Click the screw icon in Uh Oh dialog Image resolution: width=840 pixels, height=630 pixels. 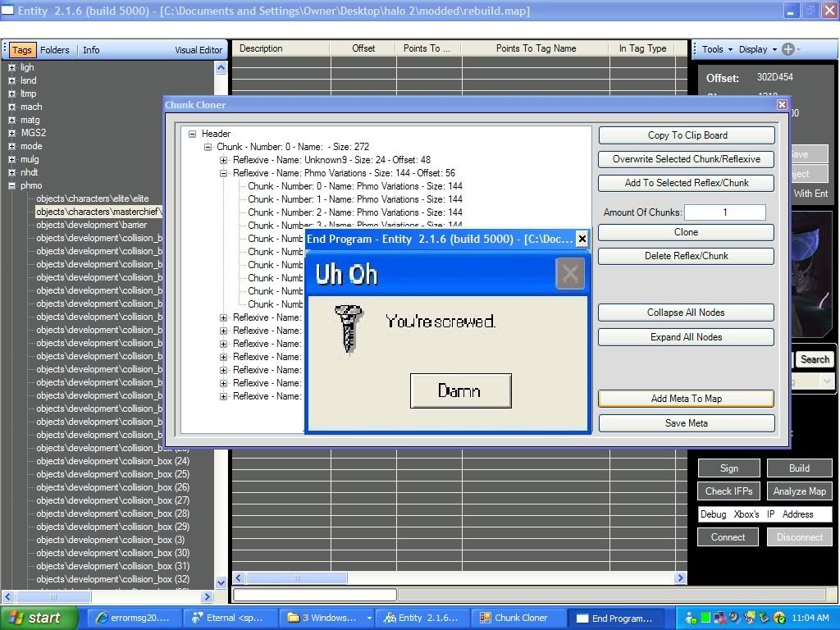pos(349,328)
